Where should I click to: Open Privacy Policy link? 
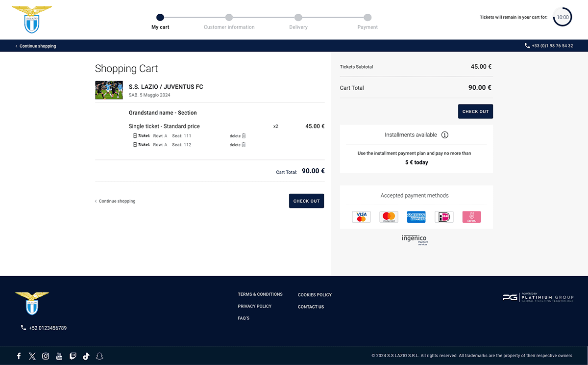(255, 306)
